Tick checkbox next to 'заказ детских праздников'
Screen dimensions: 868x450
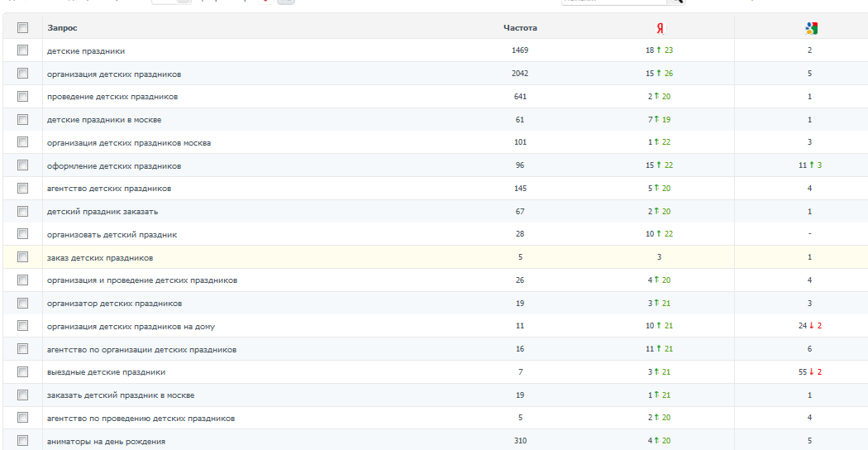coord(23,257)
